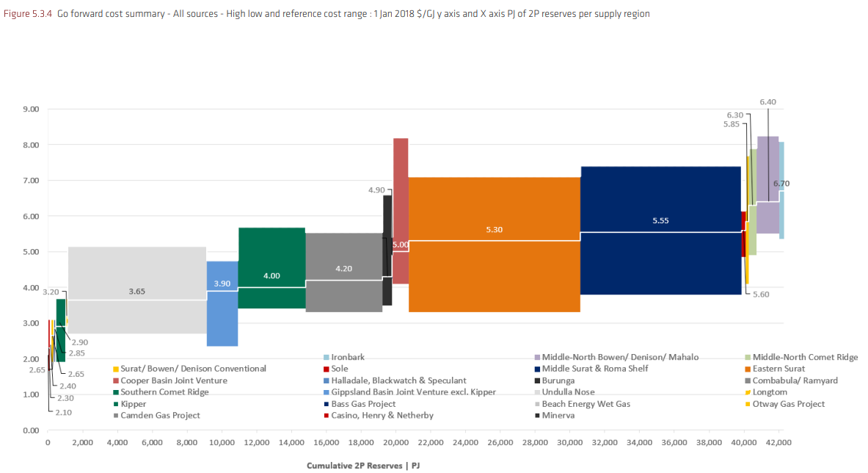Click the Ironbark legend color swatch

coord(326,358)
